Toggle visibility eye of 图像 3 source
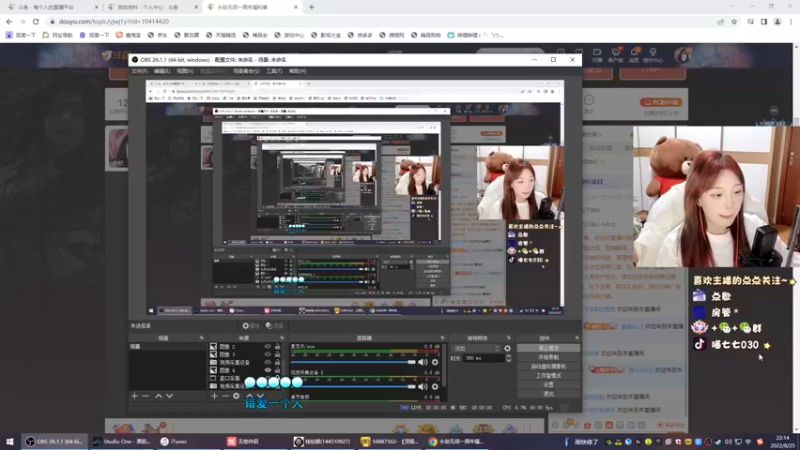Image resolution: width=800 pixels, height=450 pixels. coord(268,354)
